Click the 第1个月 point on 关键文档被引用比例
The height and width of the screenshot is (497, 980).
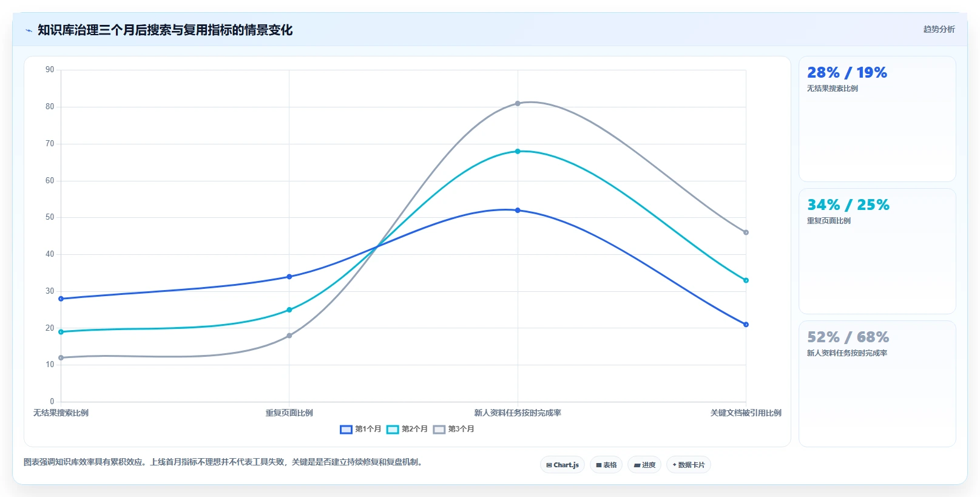pos(746,325)
